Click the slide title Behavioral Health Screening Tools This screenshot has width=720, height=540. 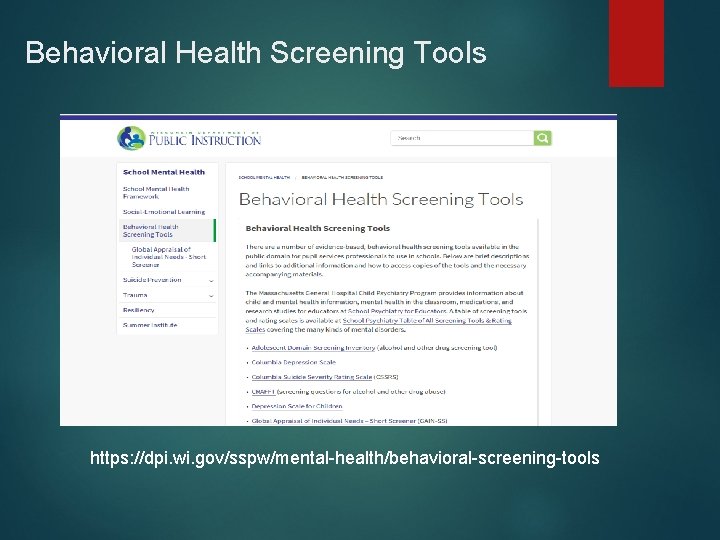pyautogui.click(x=256, y=52)
